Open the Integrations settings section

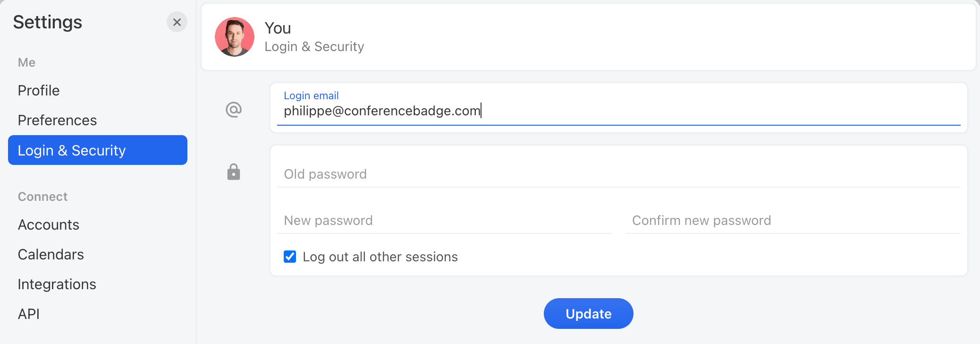57,284
